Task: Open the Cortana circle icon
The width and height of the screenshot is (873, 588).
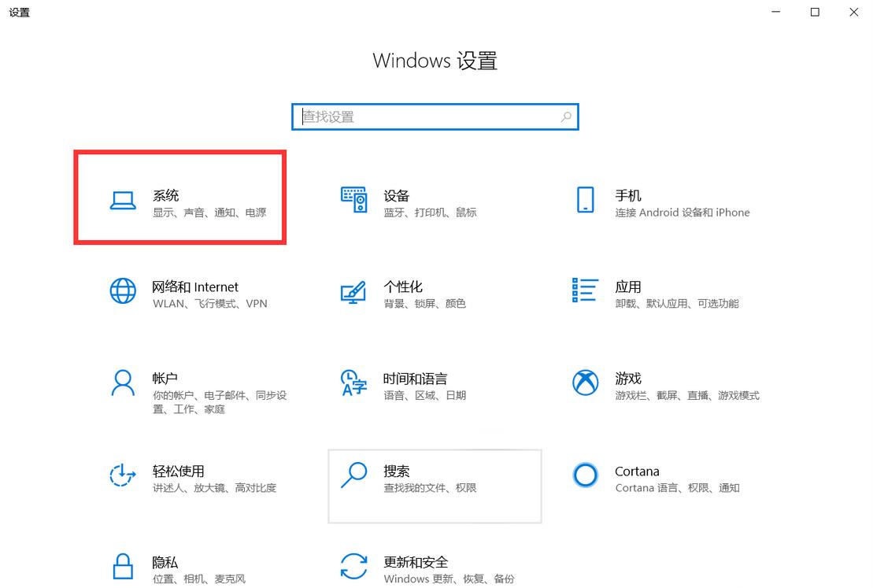Action: 585,475
